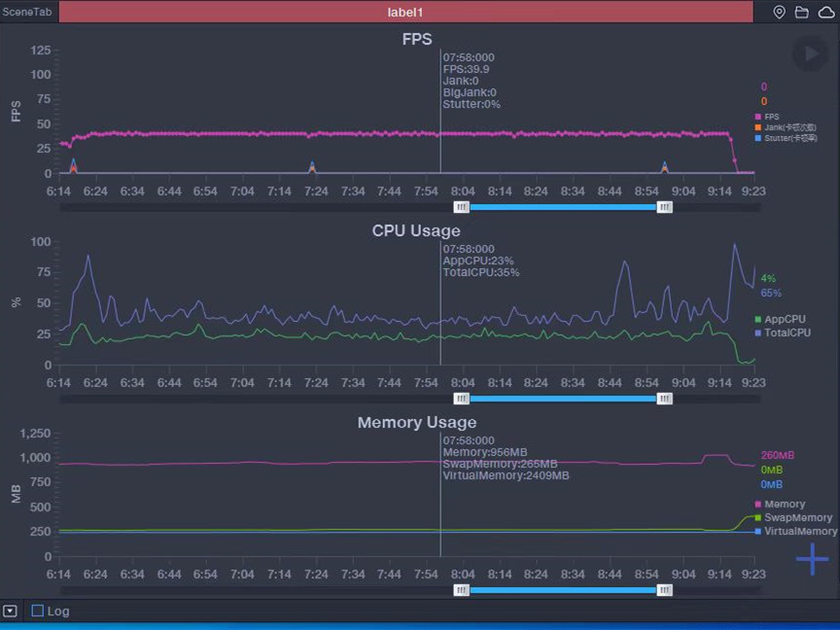The width and height of the screenshot is (840, 630).
Task: Click right handle of CPU Usage range bar
Action: (x=664, y=399)
